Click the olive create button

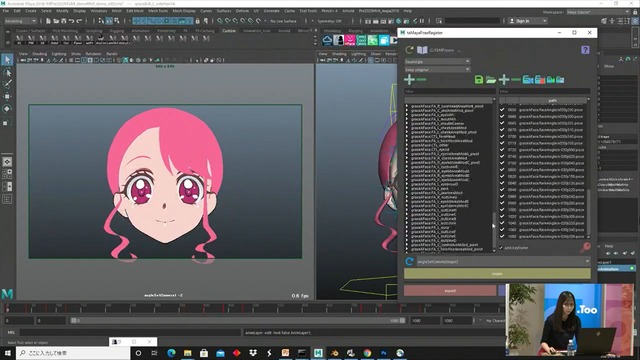click(497, 273)
